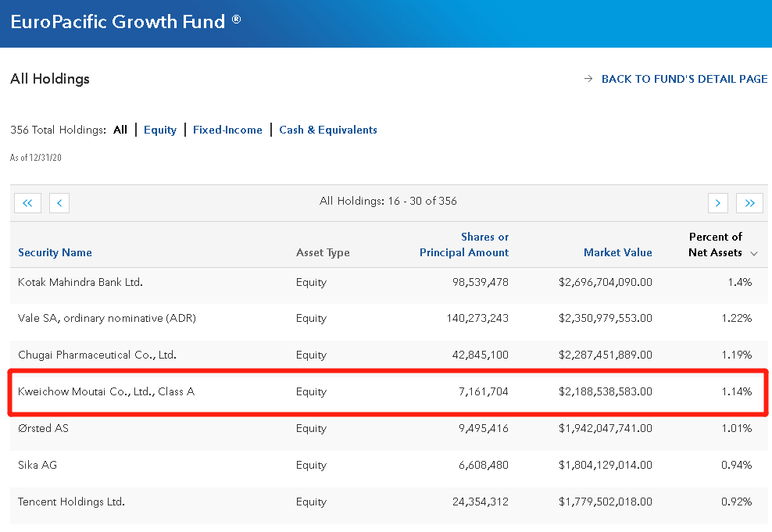Select Tencent Holdings Ltd. row
Screen dimensions: 772x532
[x=71, y=502]
